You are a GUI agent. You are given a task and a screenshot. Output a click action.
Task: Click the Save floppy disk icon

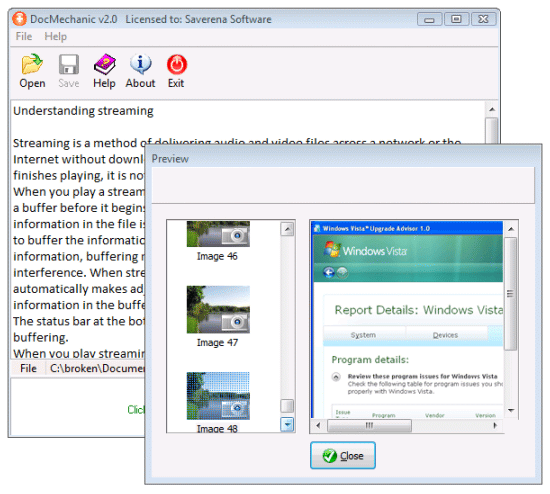pos(69,64)
